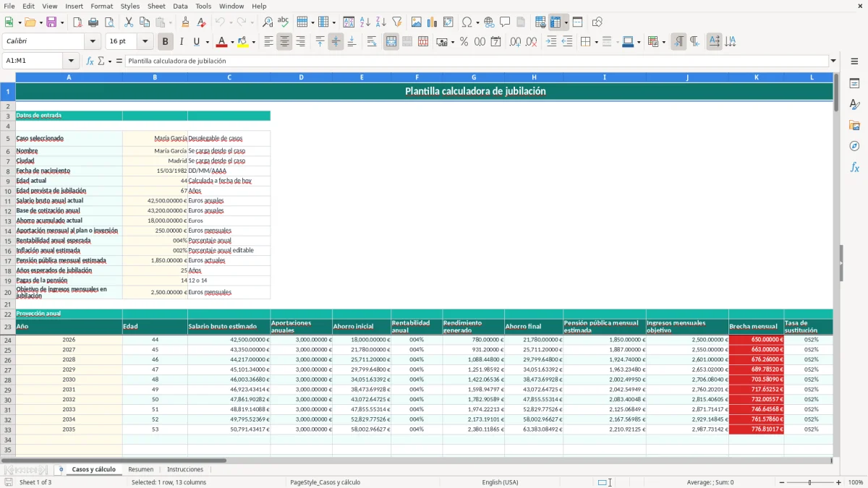Image resolution: width=868 pixels, height=488 pixels.
Task: Run the spelling check
Action: pos(283,22)
